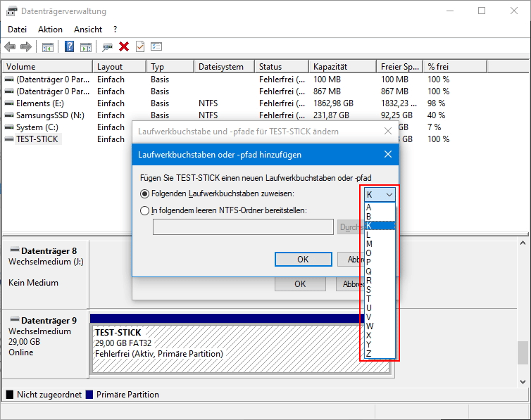This screenshot has height=420, width=531.
Task: Choose letter O in dropdown list
Action: 380,253
